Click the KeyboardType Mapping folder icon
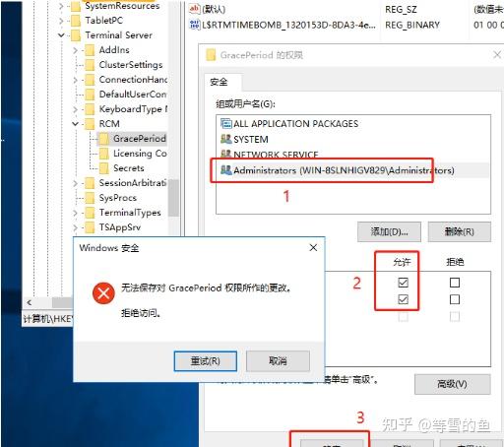504x447 pixels. click(x=90, y=109)
